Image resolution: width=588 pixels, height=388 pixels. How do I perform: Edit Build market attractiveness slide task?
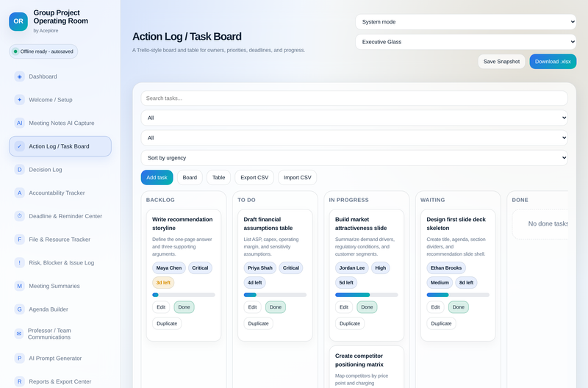pyautogui.click(x=344, y=307)
